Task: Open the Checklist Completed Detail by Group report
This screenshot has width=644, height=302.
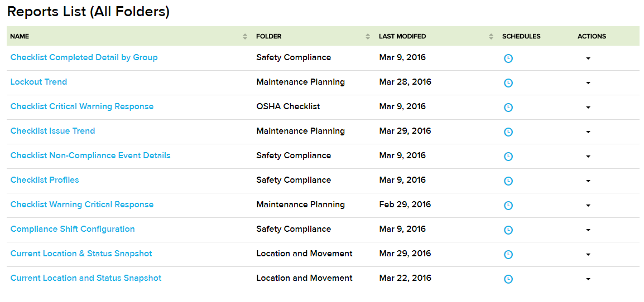Action: point(84,57)
